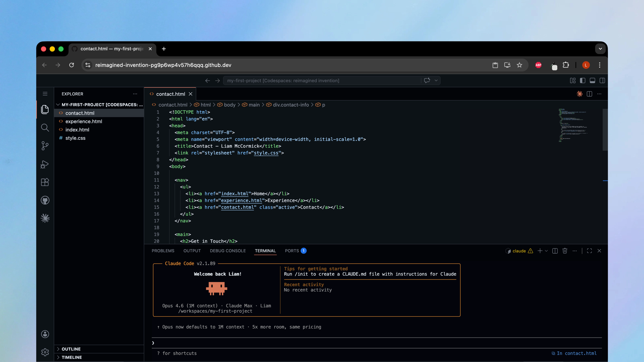644x362 pixels.
Task: Expand the OUTLINE section
Action: [x=71, y=349]
